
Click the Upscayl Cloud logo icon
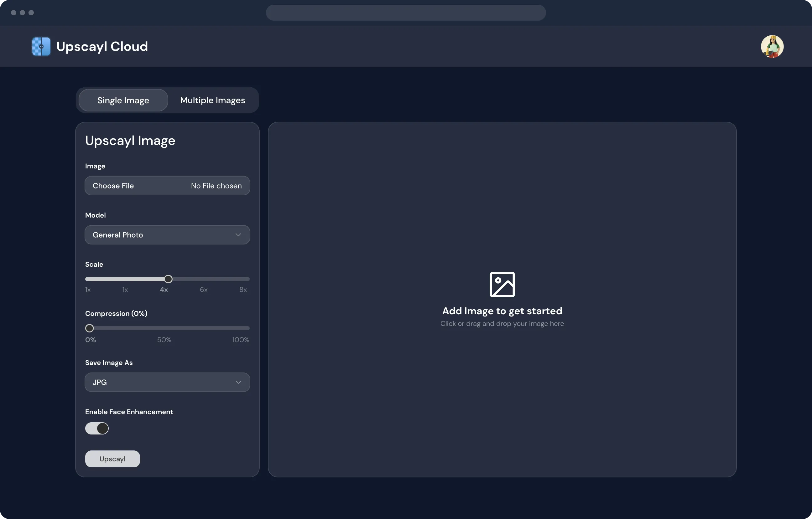(x=40, y=46)
